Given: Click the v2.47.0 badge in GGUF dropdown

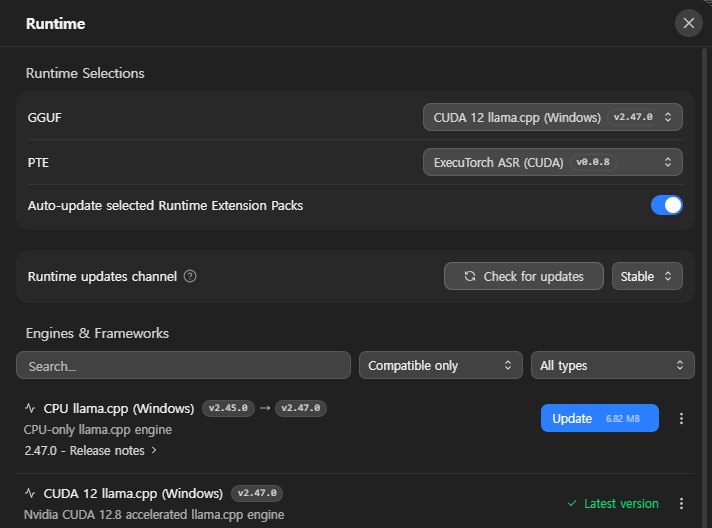Looking at the screenshot, I should [633, 117].
